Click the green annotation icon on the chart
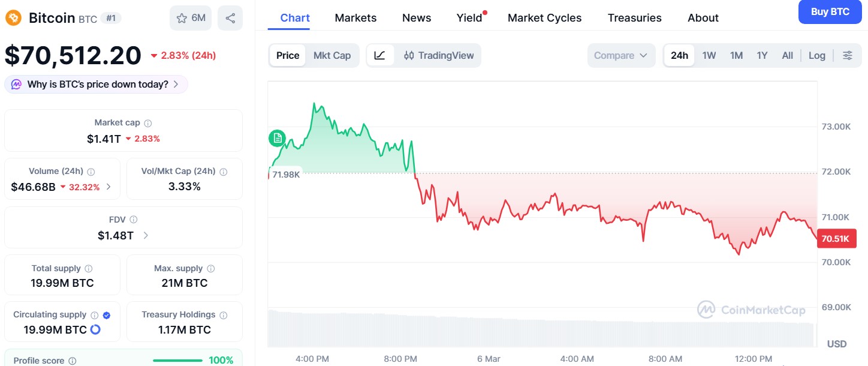 276,138
